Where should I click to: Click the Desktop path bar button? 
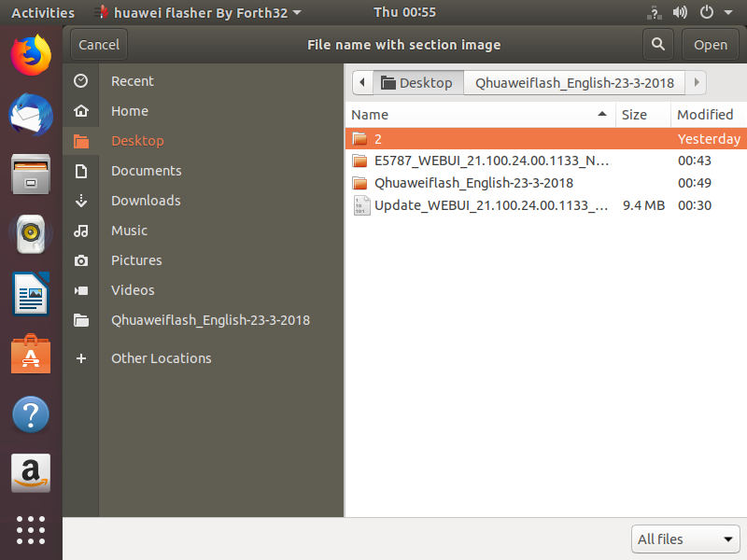(417, 82)
